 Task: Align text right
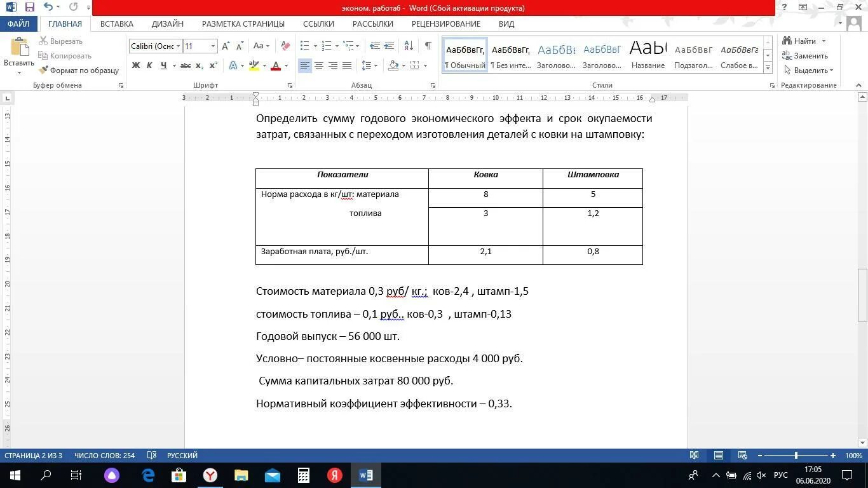point(333,65)
